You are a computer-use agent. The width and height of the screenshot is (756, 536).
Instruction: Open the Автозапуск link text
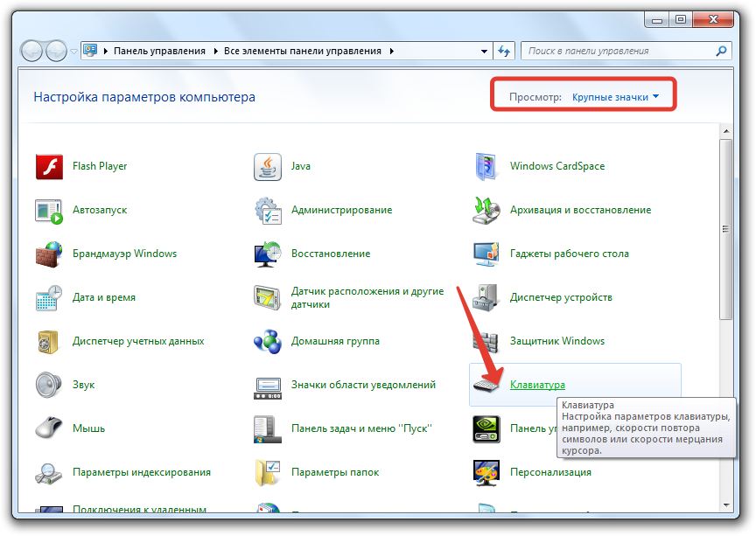point(100,210)
